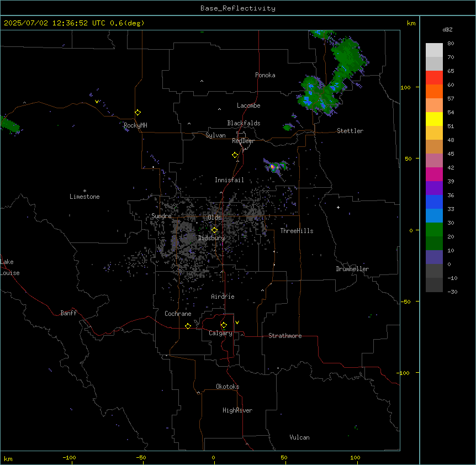Viewport: 476px width, 465px height.
Task: Click the yellow diamond marker south of RedDeer
Action: click(235, 155)
